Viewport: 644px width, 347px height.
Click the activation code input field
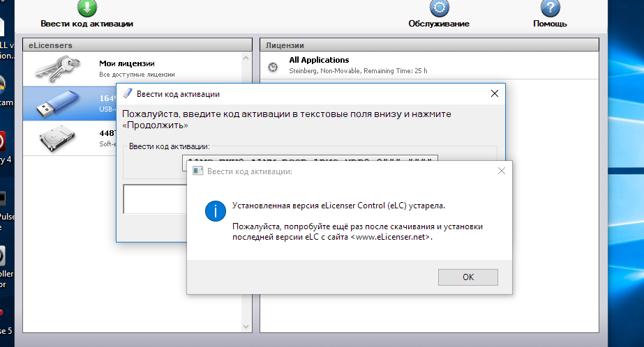310,158
